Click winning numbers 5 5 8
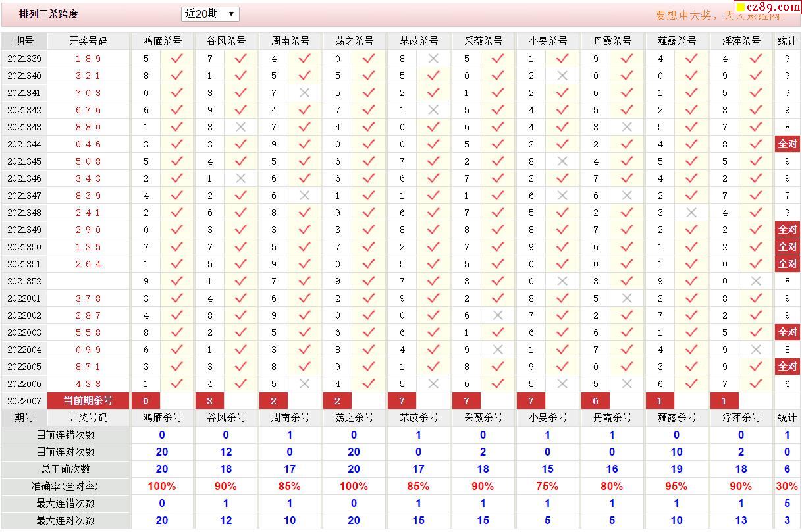802x532 pixels. coord(88,332)
